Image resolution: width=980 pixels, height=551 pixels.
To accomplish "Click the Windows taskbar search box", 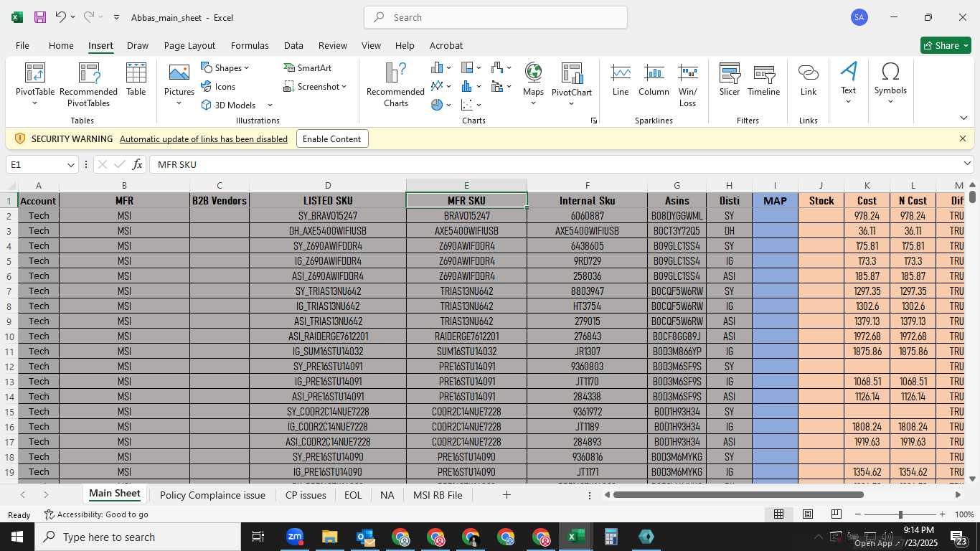I will [138, 537].
